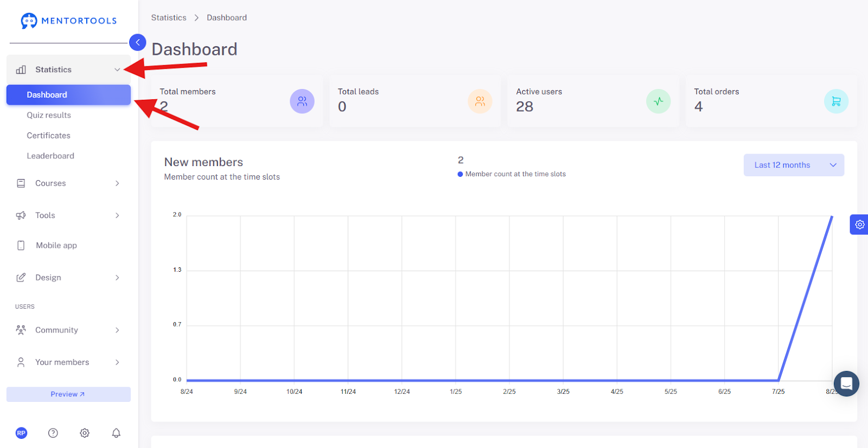Open the chat support bubble
This screenshot has height=448, width=868.
click(846, 383)
